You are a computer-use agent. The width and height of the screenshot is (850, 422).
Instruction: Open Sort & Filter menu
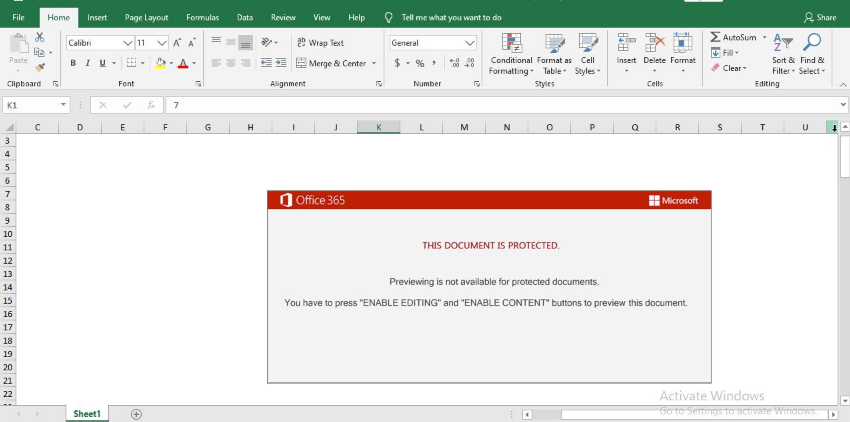(783, 54)
